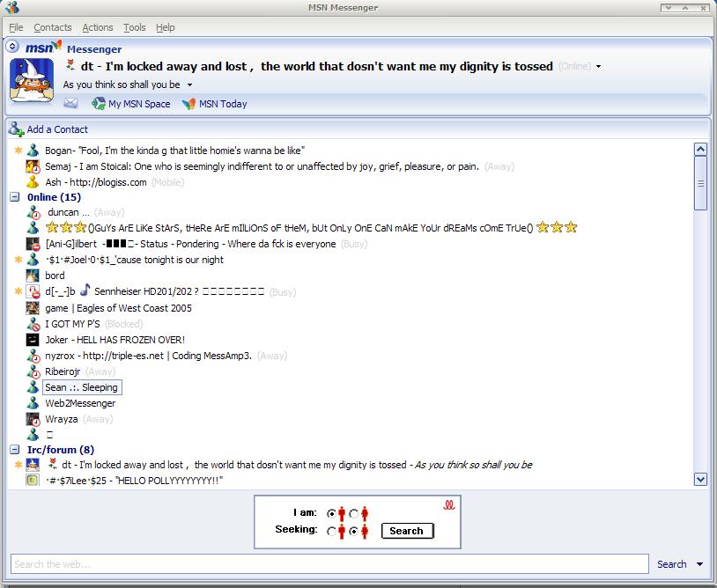Select the Semaj contact avatar

pyautogui.click(x=33, y=166)
